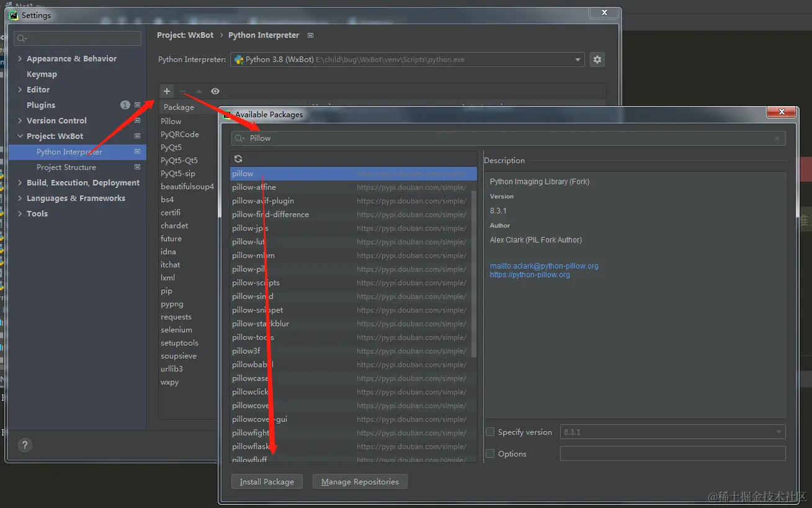Click the magnifier in the Available Packages search
The width and height of the screenshot is (812, 508).
(x=239, y=138)
